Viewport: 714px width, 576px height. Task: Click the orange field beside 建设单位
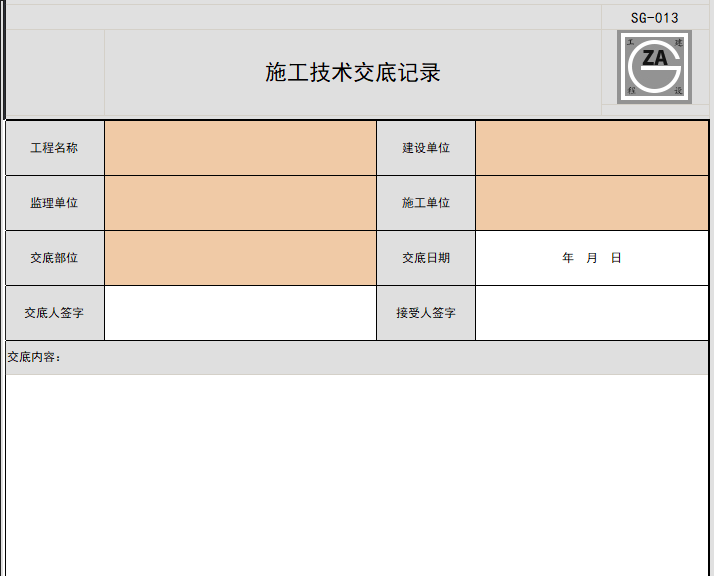click(592, 148)
